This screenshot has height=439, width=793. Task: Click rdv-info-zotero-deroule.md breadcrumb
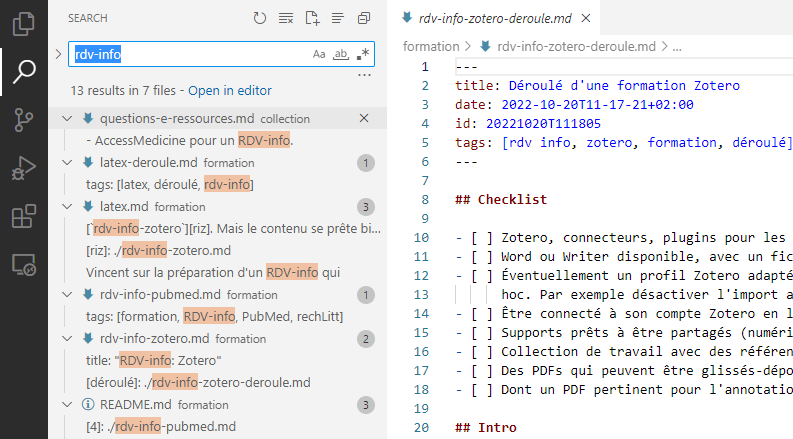click(576, 47)
